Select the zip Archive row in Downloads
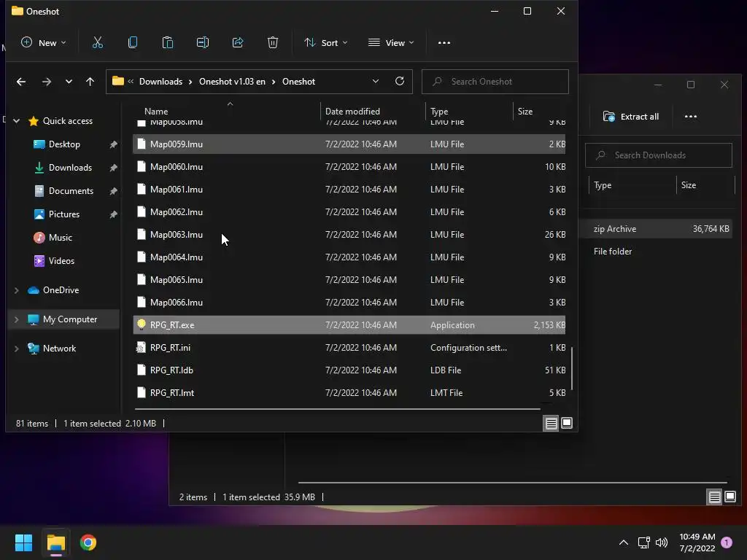 tap(657, 228)
